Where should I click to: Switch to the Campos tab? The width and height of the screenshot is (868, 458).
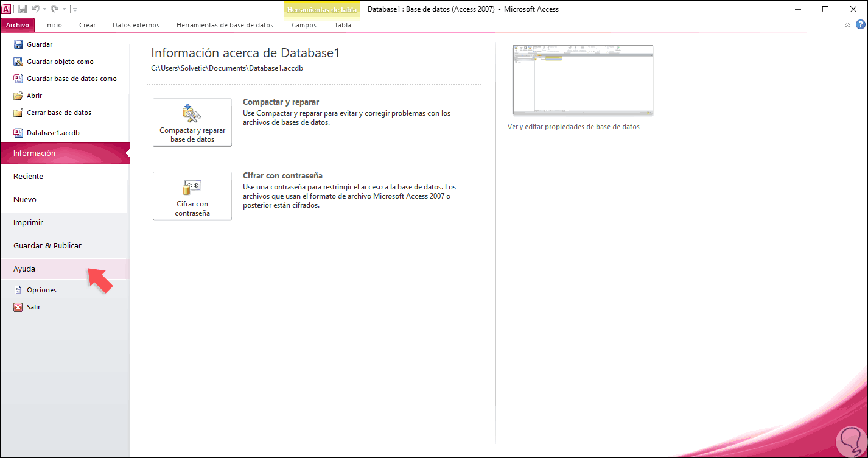point(304,25)
